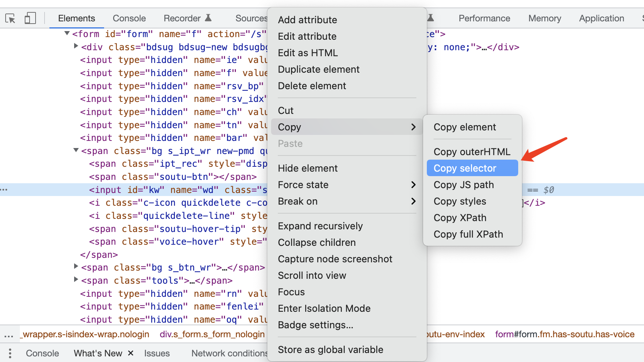Collapse the span bg s_ipt_wr node

point(76,151)
